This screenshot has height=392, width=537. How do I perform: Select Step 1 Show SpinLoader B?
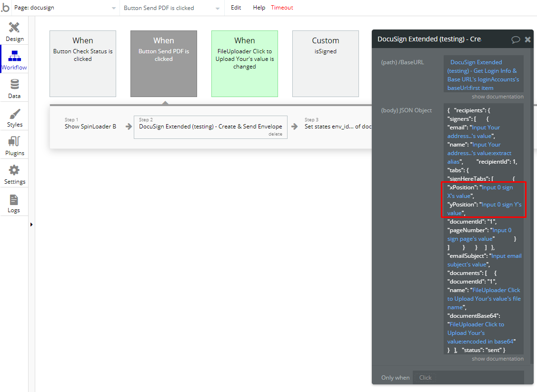tap(90, 127)
